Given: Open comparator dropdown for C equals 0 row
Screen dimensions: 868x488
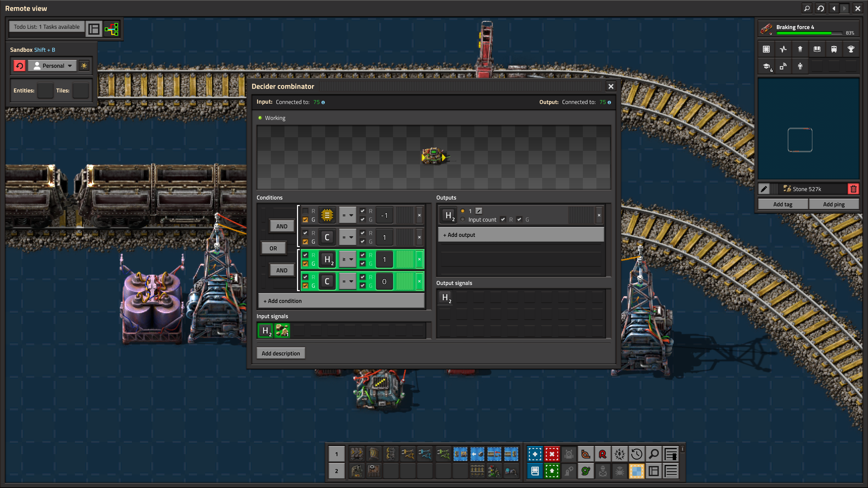Looking at the screenshot, I should click(348, 281).
